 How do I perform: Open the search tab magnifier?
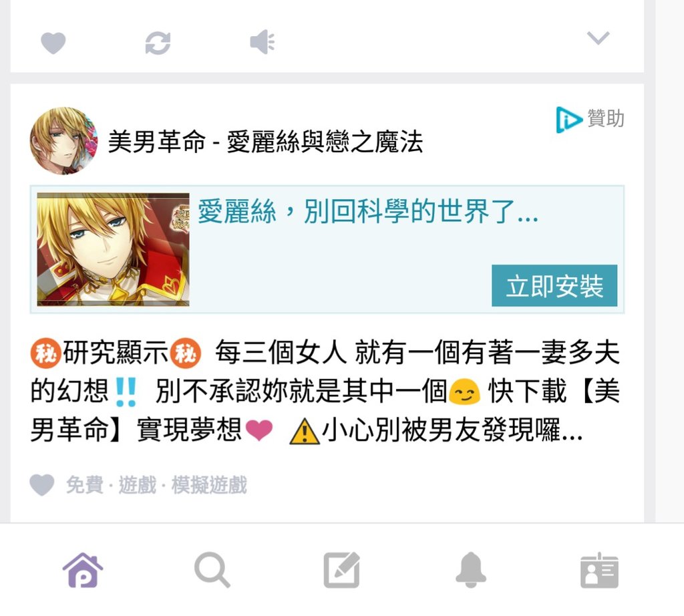tap(212, 570)
